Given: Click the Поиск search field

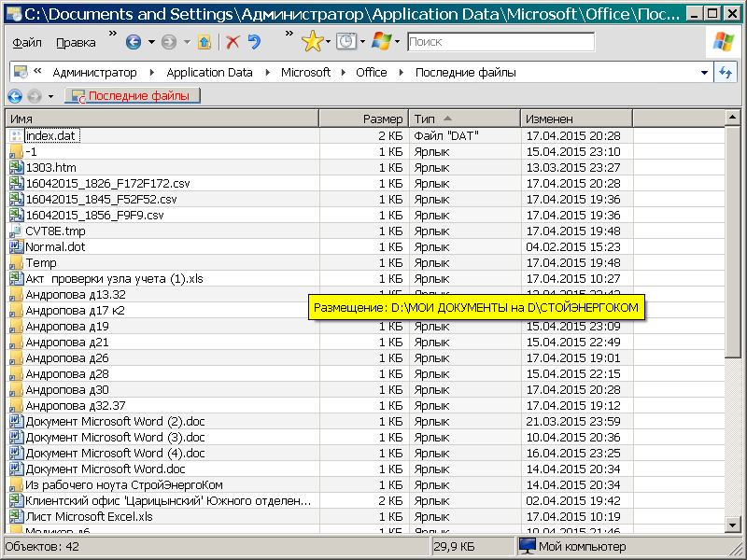Looking at the screenshot, I should 500,42.
